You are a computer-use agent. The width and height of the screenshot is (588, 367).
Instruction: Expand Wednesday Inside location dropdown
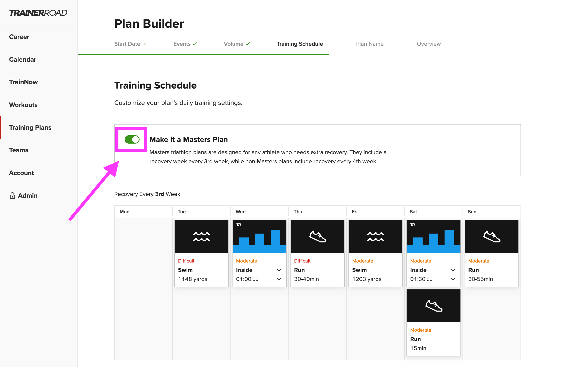tap(279, 270)
